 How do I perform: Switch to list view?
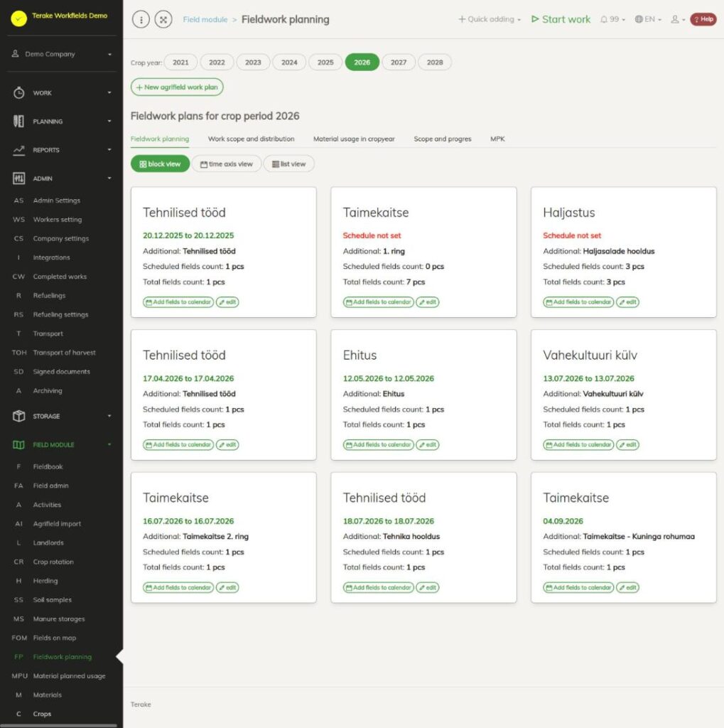[x=288, y=164]
